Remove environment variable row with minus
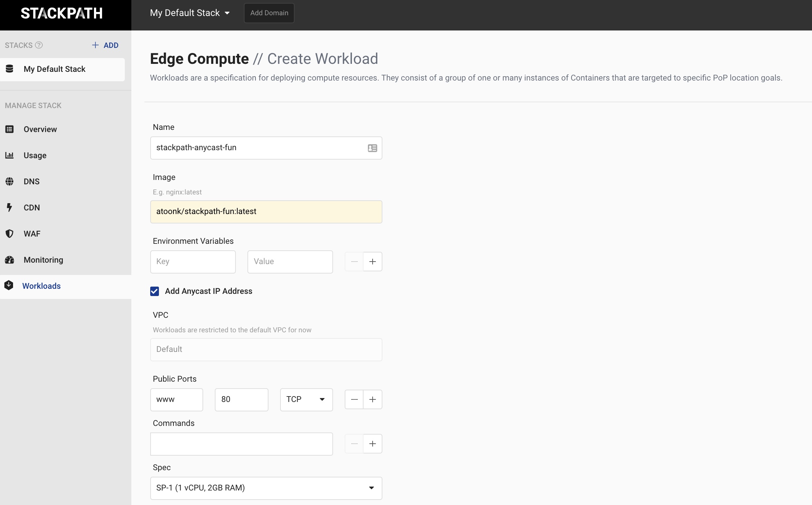This screenshot has height=505, width=812. (354, 262)
